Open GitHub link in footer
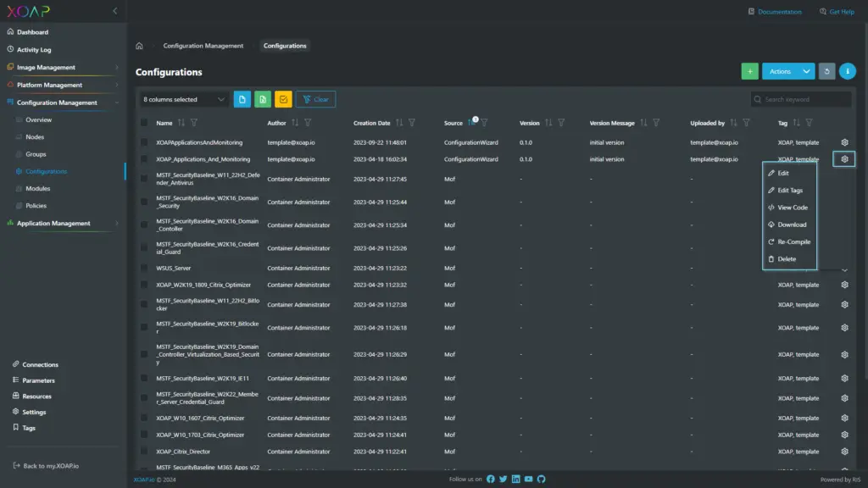 (541, 480)
